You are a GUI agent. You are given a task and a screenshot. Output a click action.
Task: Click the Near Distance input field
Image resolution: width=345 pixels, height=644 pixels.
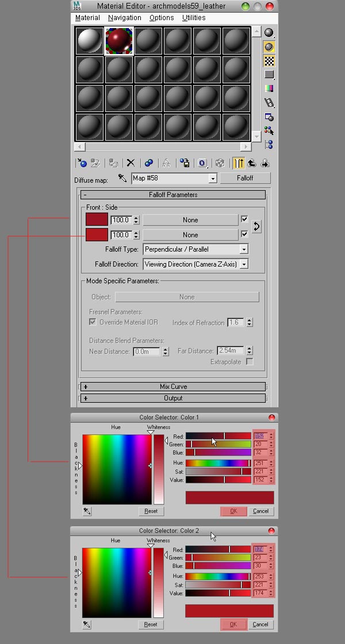(x=147, y=351)
